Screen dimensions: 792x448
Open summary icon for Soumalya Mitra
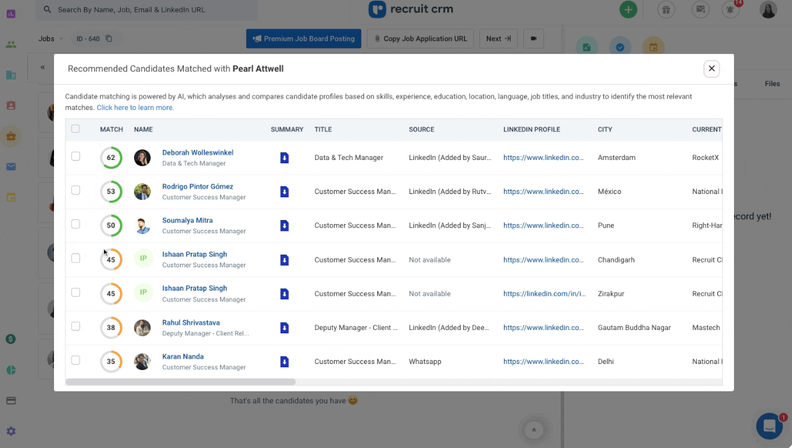(284, 225)
